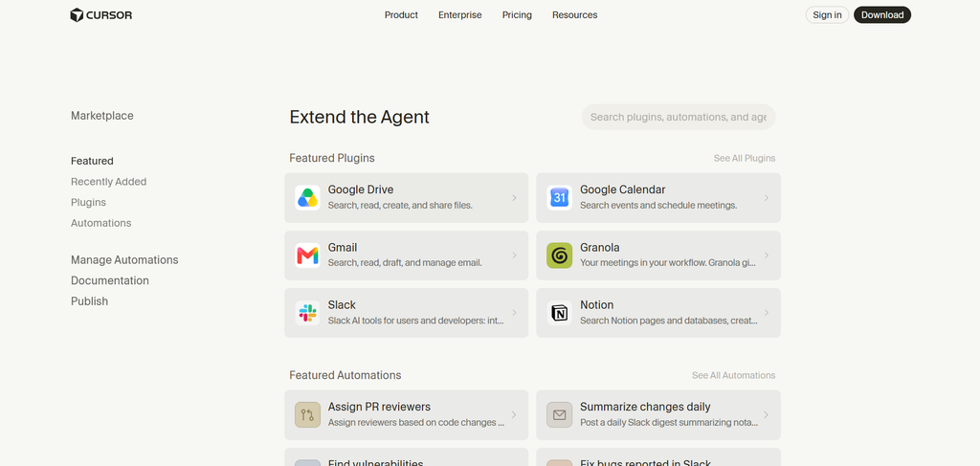
Task: Click the Download button
Action: (x=881, y=15)
